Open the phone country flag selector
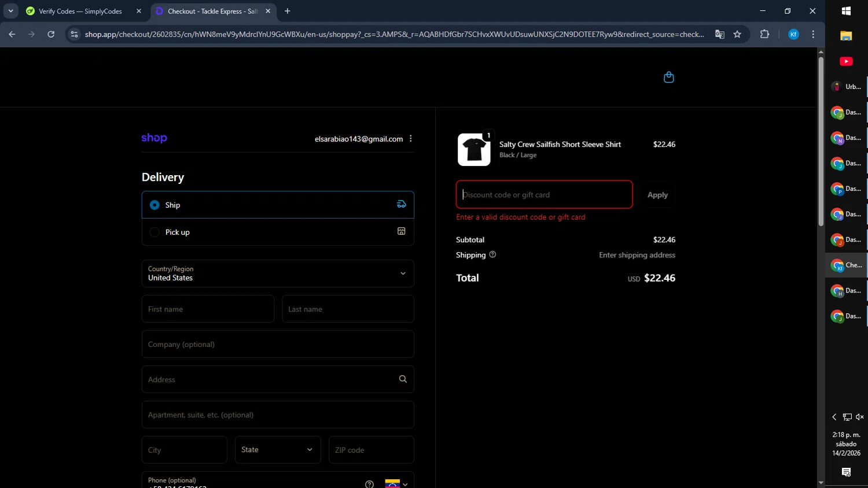This screenshot has width=868, height=488. (x=396, y=484)
